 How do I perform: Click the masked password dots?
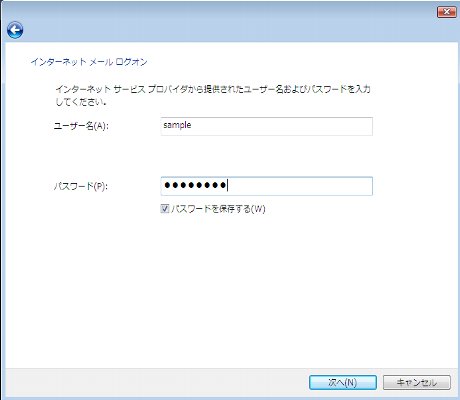tap(195, 185)
